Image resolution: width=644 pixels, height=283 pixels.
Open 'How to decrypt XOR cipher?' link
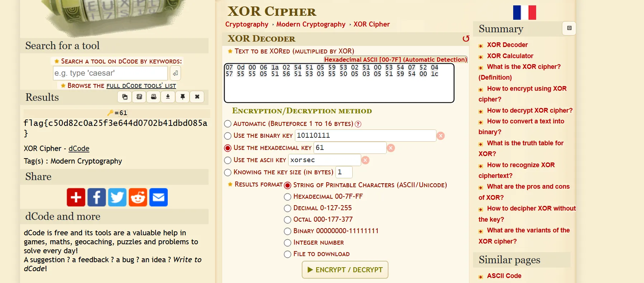pos(529,110)
